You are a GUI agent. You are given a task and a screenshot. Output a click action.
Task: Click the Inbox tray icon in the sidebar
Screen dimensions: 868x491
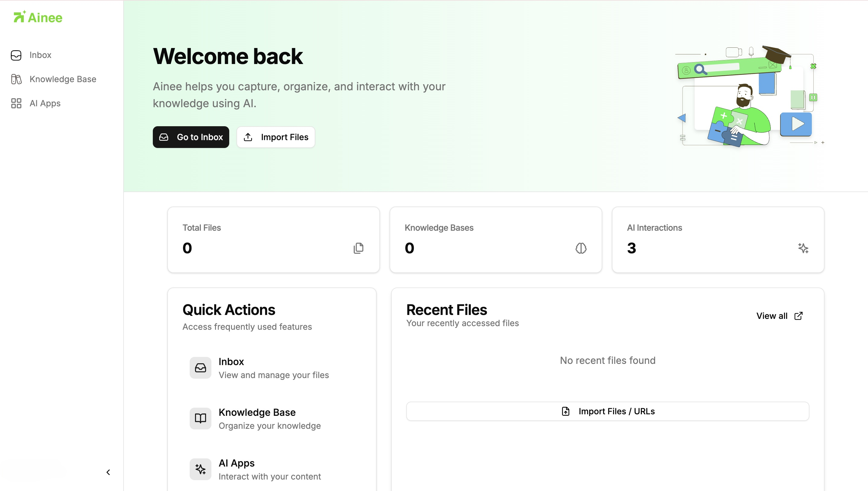[x=16, y=55]
